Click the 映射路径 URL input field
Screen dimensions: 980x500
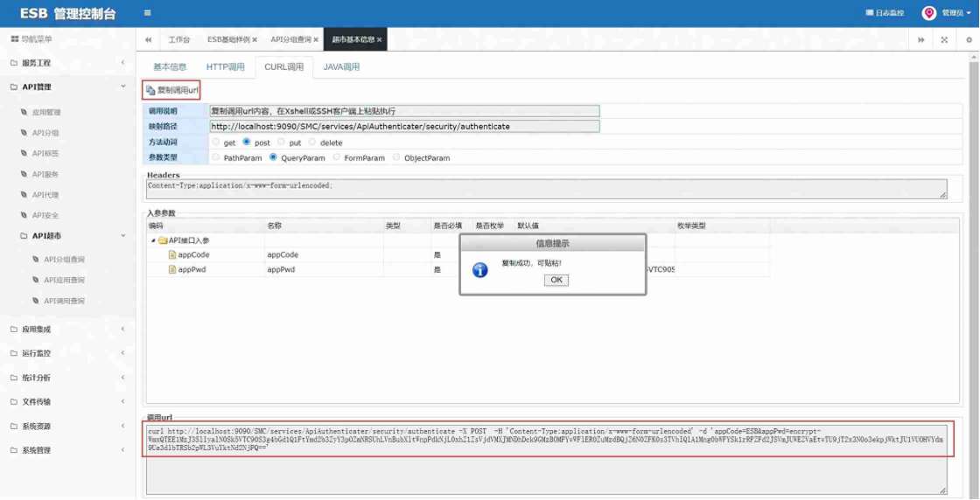pyautogui.click(x=404, y=126)
